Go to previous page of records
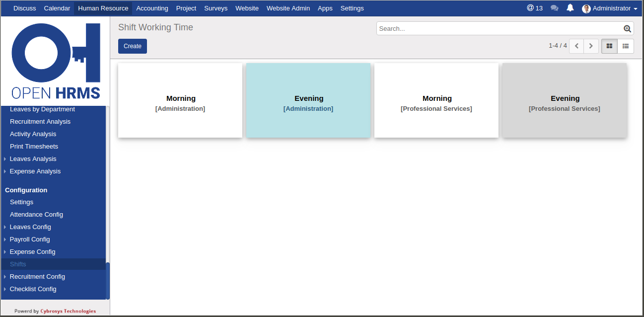Screen dimensions: 644x317 (x=576, y=46)
